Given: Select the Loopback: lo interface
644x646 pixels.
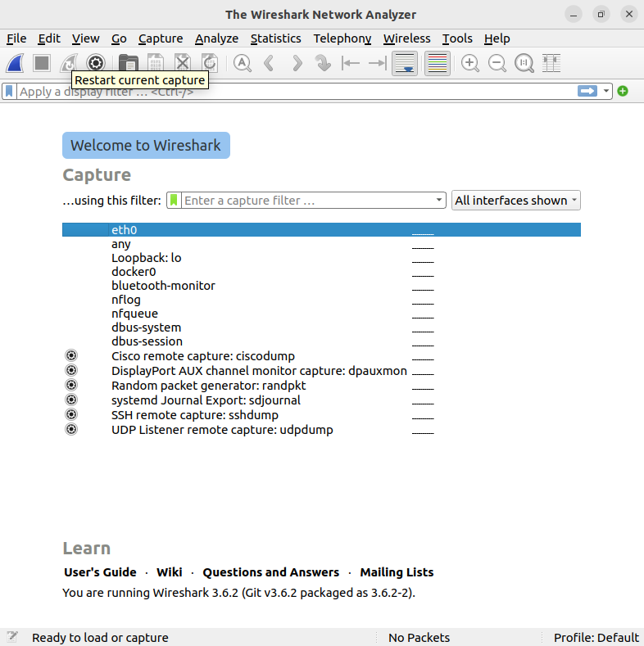Looking at the screenshot, I should (x=321, y=258).
